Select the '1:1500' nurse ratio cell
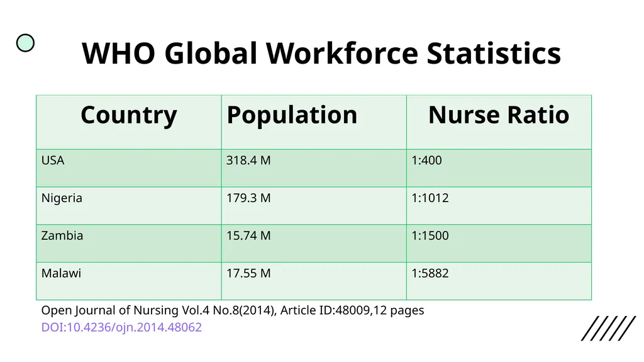The height and width of the screenshot is (362, 644). (499, 244)
